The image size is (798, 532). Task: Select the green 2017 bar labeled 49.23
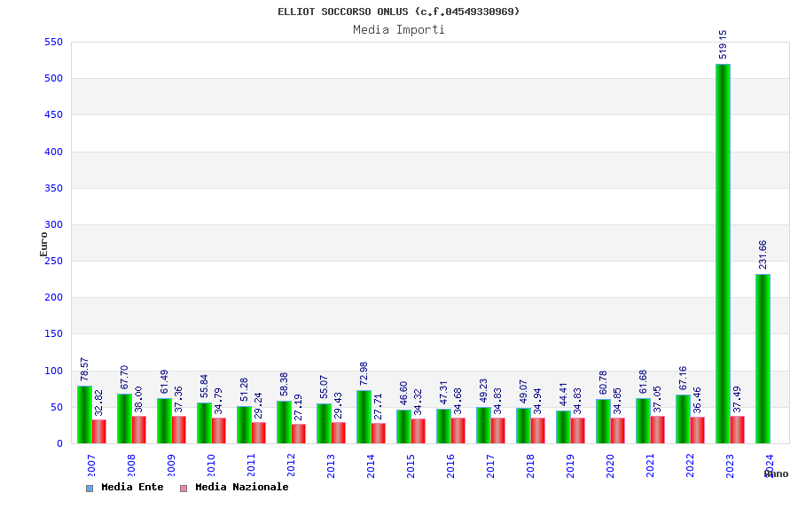point(483,426)
